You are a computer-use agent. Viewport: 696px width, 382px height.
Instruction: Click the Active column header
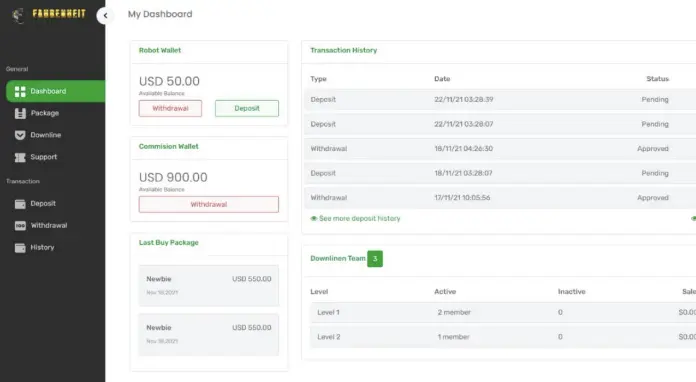click(445, 291)
